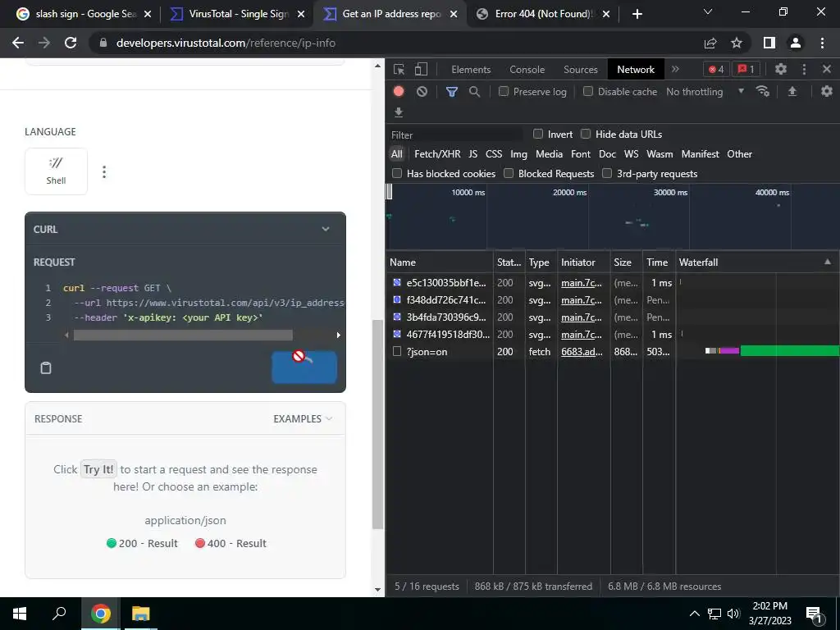Expand more DevTools tabs chevron
The width and height of the screenshot is (840, 630).
(x=675, y=69)
